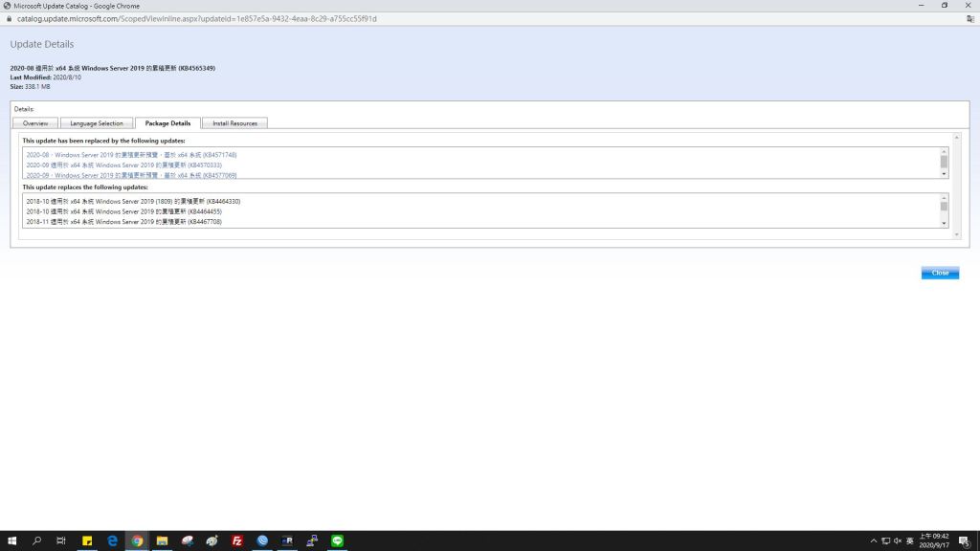
Task: Open Task View on the taskbar
Action: coord(61,540)
